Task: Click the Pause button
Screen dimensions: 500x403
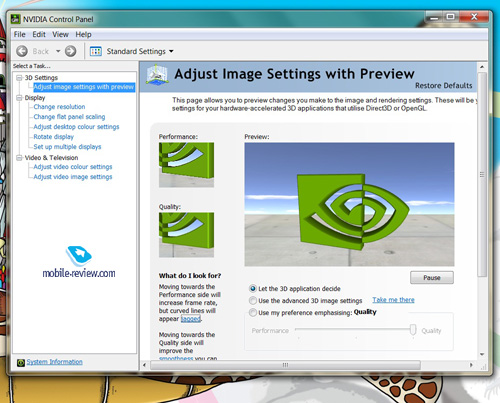Action: 432,278
